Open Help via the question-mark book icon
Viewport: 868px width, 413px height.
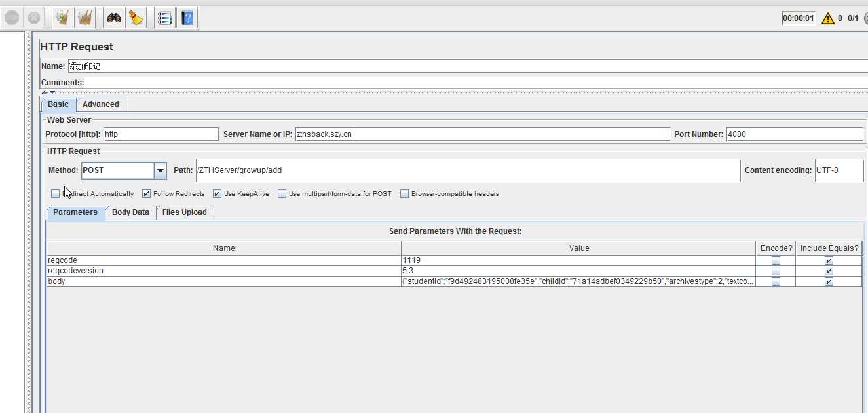[187, 18]
